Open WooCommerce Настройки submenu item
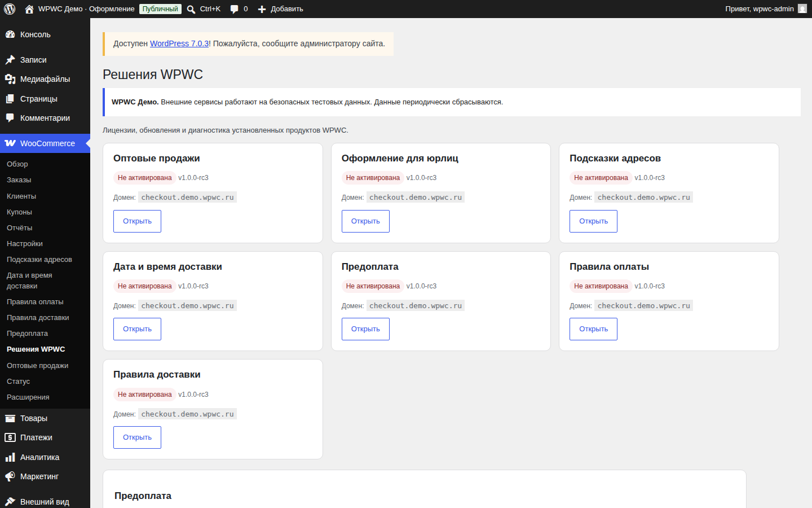The height and width of the screenshot is (508, 812). [25, 244]
